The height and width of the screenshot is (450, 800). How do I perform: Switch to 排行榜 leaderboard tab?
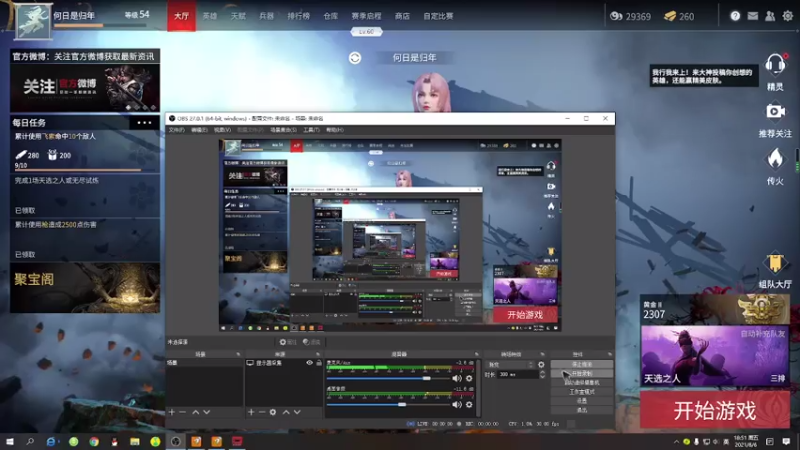298,16
